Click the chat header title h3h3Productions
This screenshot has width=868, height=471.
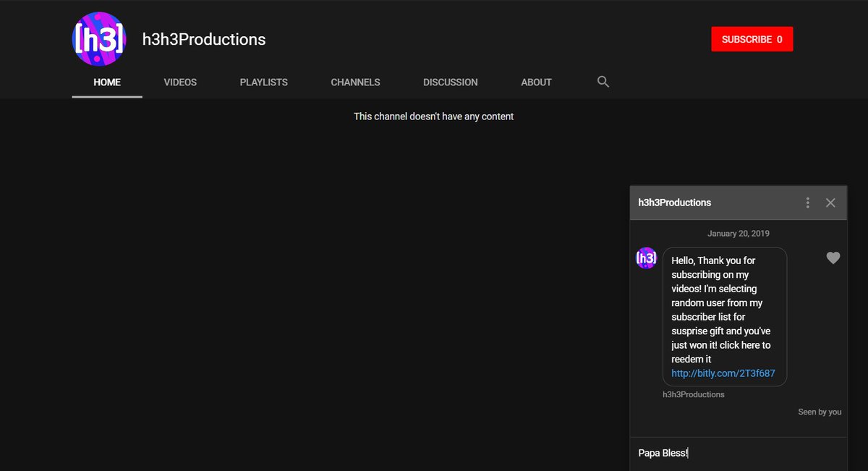pos(674,203)
